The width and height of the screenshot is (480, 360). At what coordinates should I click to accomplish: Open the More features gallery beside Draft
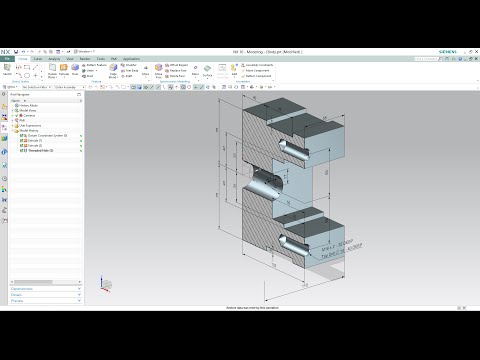[x=146, y=71]
